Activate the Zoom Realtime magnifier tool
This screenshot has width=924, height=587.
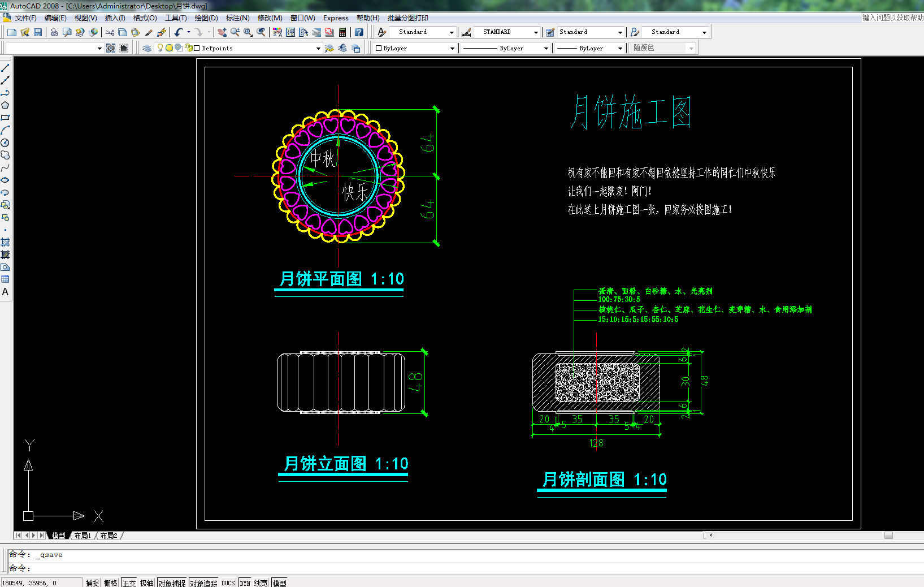(235, 32)
